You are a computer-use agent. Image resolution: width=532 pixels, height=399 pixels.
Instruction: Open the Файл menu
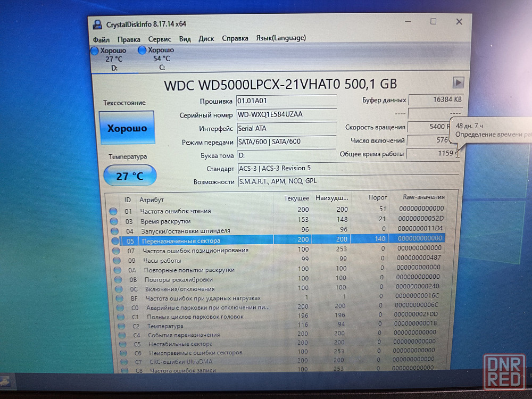pos(101,39)
